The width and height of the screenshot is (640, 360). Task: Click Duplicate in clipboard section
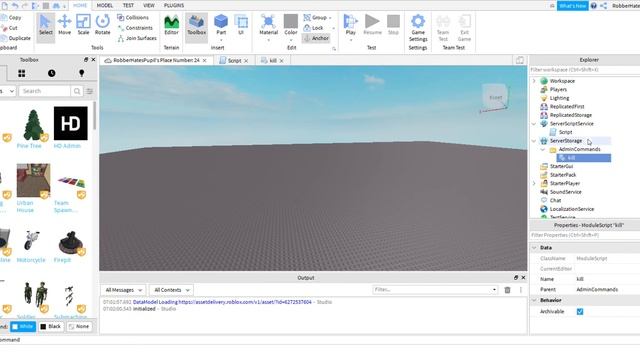click(x=16, y=38)
